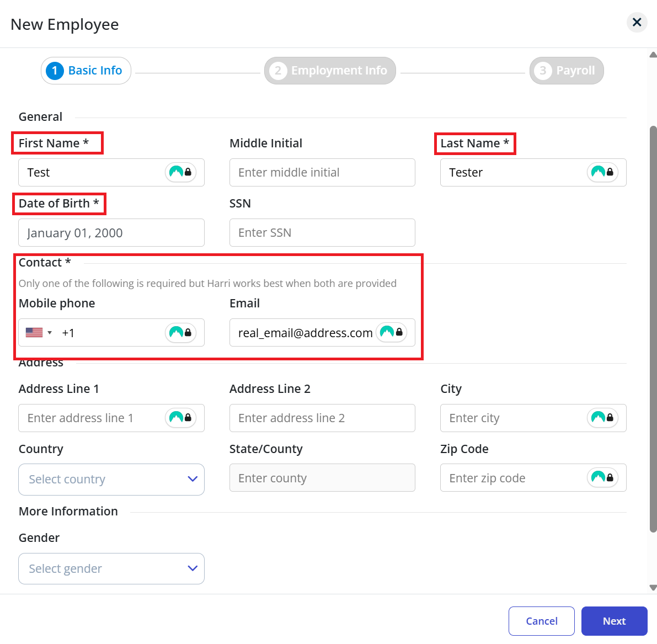Click the Enter county input field
657x644 pixels.
point(322,477)
